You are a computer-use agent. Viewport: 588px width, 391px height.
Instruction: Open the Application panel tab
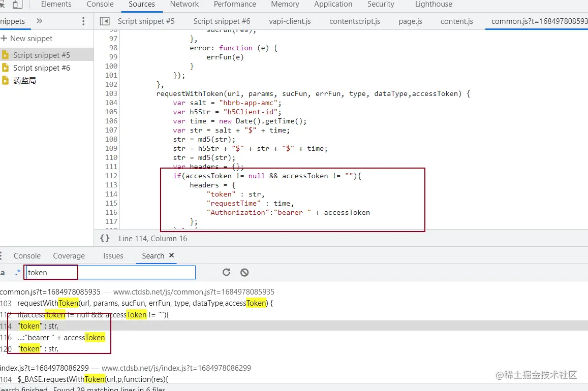pyautogui.click(x=333, y=4)
